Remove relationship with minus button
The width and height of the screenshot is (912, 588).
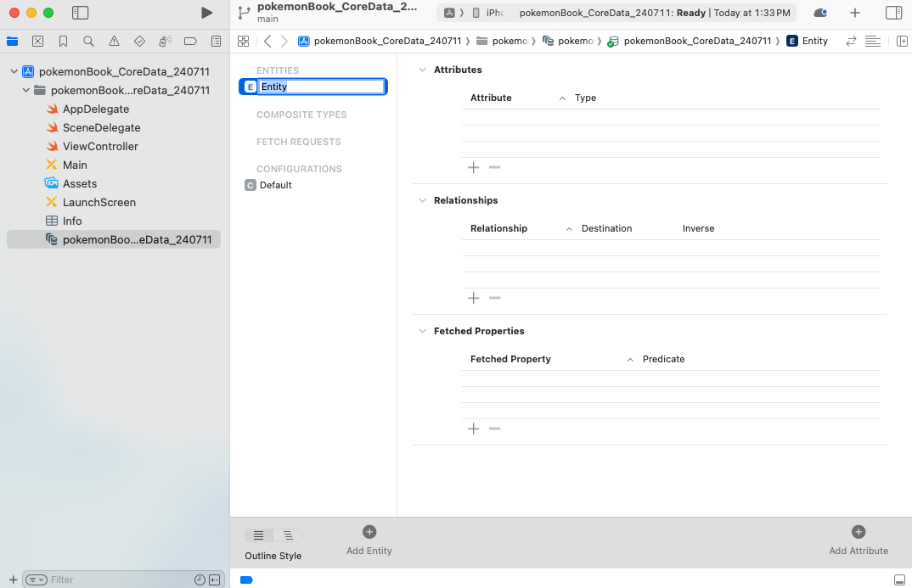(494, 298)
